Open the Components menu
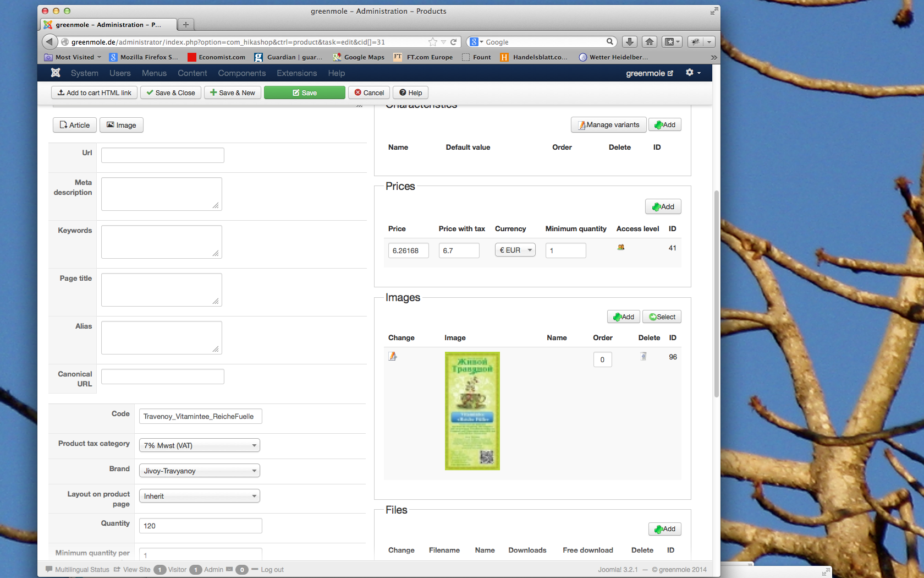This screenshot has width=924, height=578. 242,73
